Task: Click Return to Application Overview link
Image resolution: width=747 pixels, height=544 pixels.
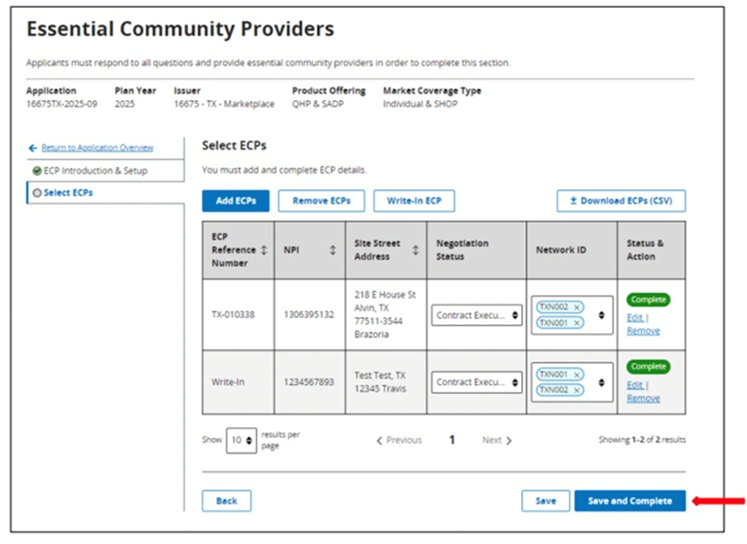Action: (97, 148)
